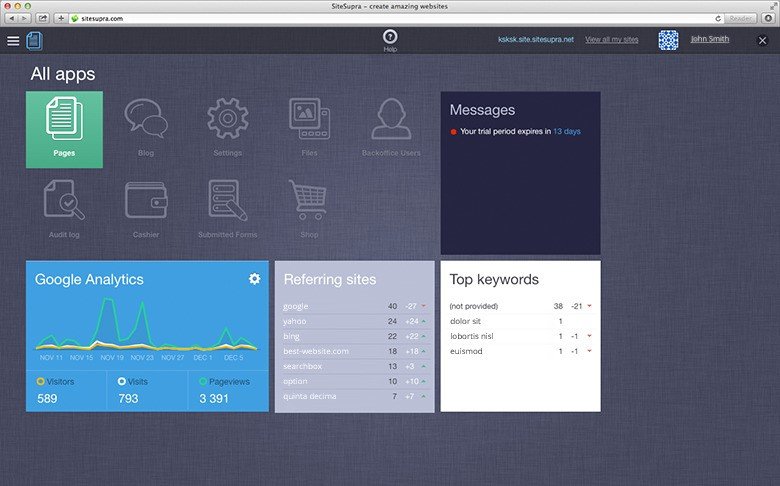The height and width of the screenshot is (486, 780).
Task: Toggle the Pageviews series legend
Action: [224, 382]
